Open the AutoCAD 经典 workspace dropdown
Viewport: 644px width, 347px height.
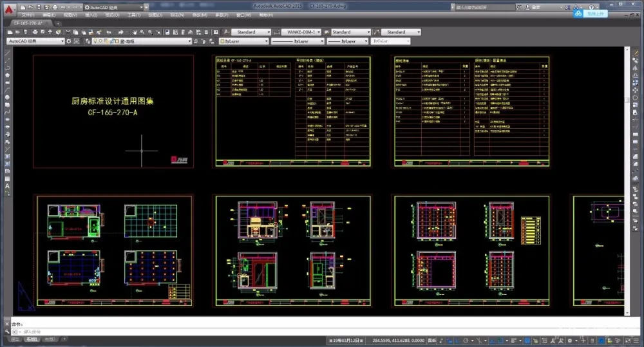[35, 41]
